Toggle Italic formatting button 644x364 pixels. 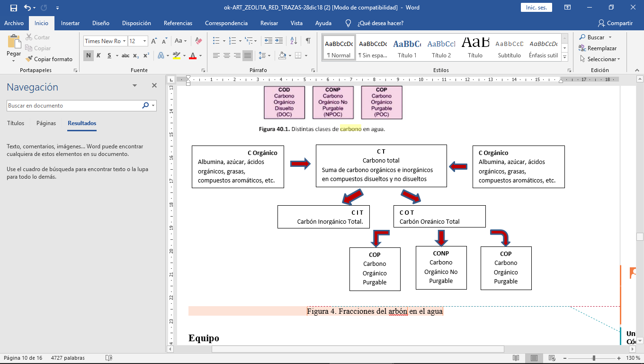98,55
